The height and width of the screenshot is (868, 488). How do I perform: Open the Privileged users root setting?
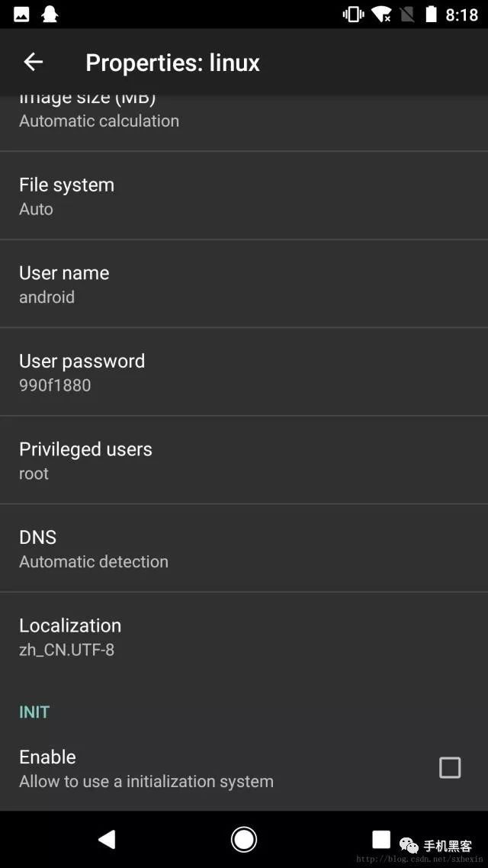click(244, 460)
